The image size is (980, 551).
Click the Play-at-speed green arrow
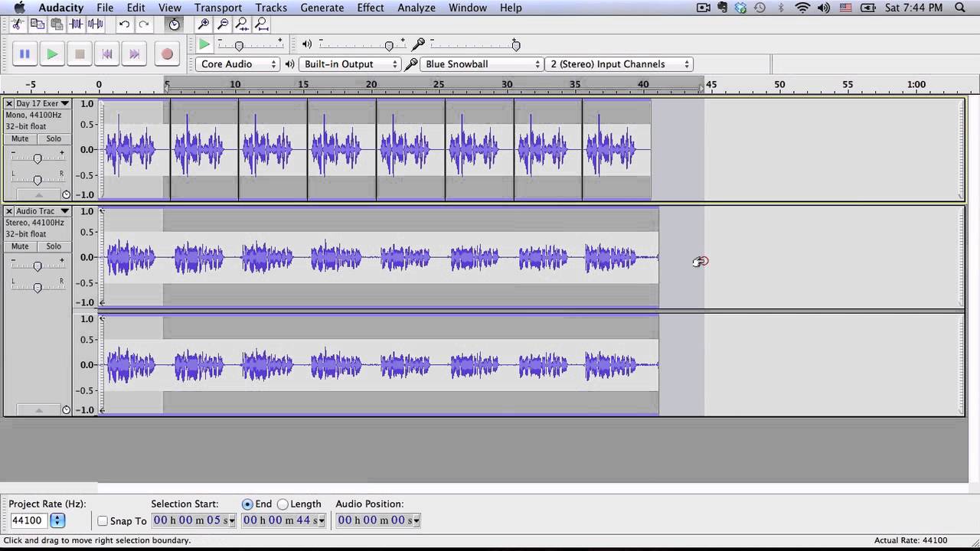pos(204,45)
